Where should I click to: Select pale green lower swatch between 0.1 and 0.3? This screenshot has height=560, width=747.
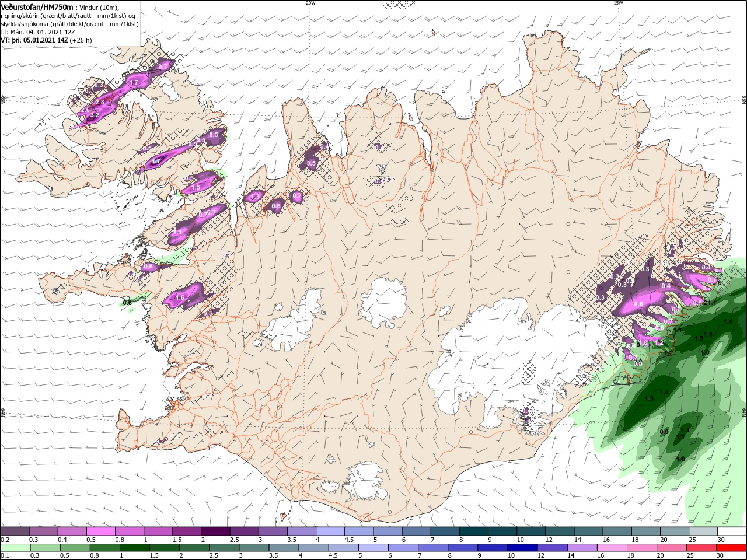coord(15,547)
